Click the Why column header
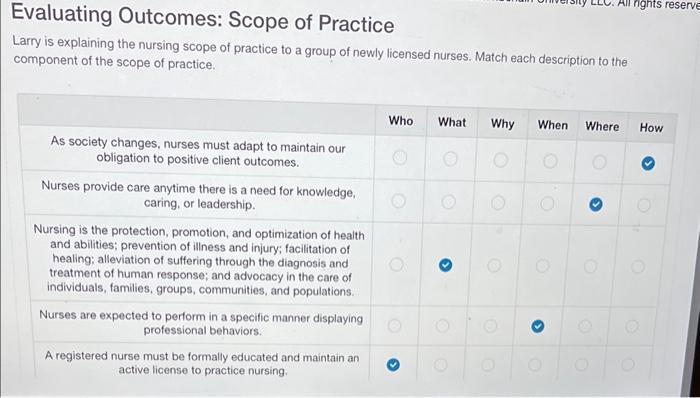 [503, 124]
